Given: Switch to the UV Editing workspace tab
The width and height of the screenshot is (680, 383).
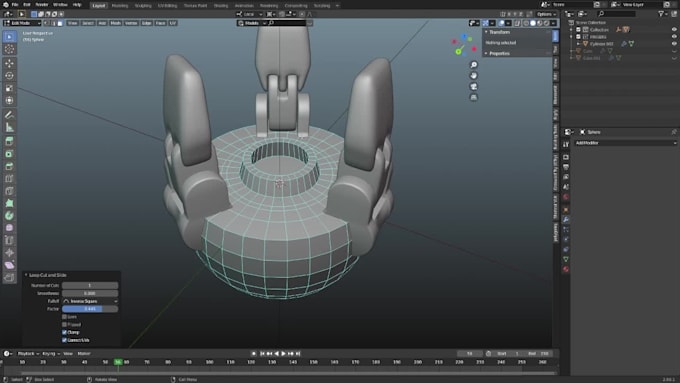Looking at the screenshot, I should (167, 6).
